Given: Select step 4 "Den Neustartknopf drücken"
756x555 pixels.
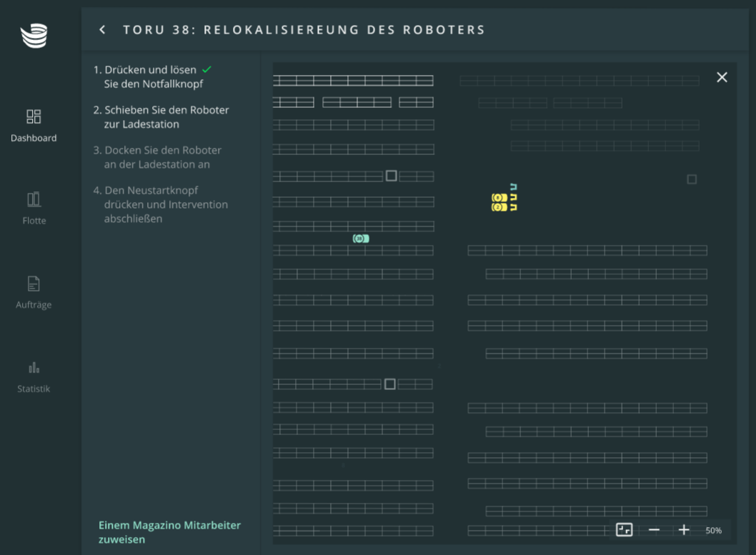Looking at the screenshot, I should [165, 204].
